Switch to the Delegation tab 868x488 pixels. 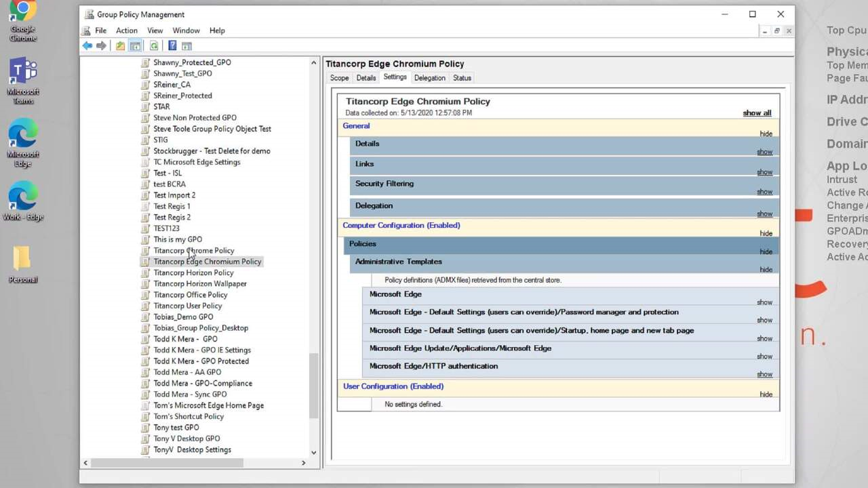(x=429, y=77)
